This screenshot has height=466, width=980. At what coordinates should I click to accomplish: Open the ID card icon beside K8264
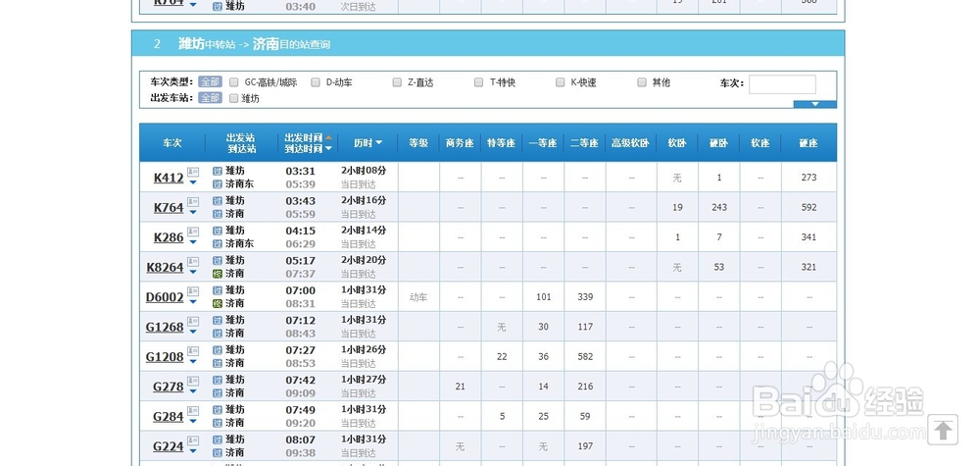pos(193,262)
